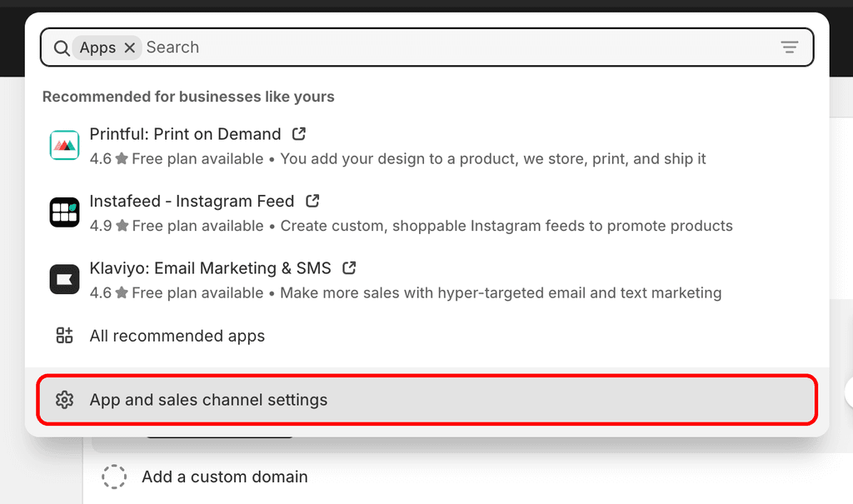Click the magnifying glass search icon
Screen dimensions: 853x504
pos(62,47)
